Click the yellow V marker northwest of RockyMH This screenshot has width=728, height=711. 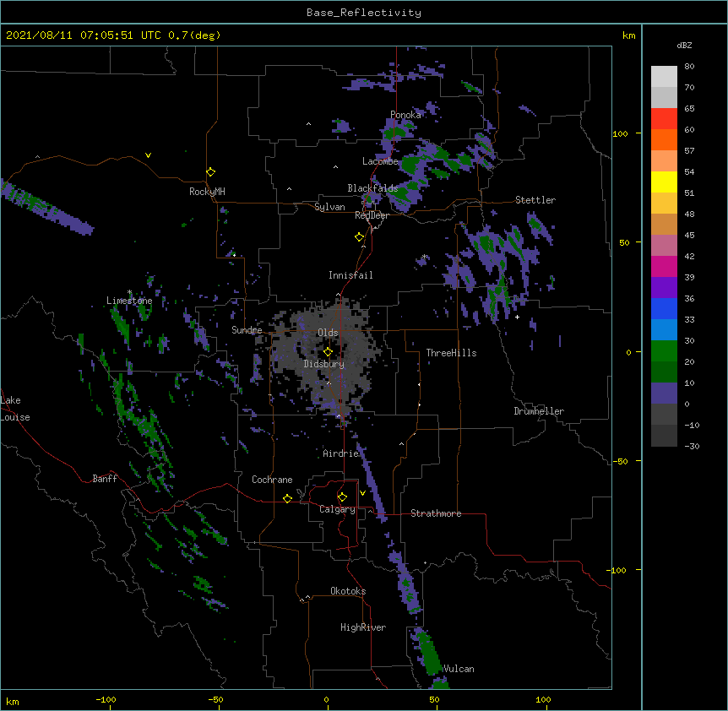(x=148, y=155)
